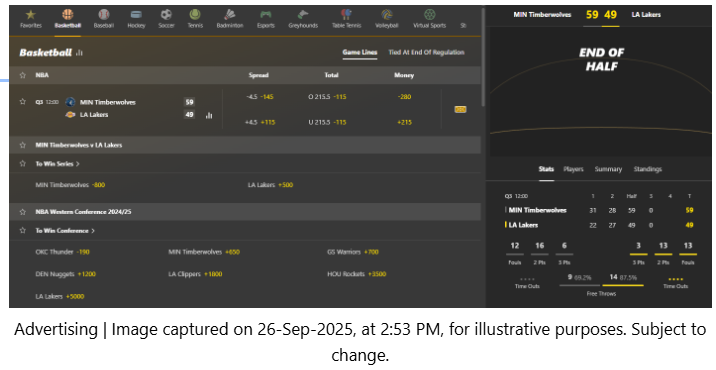Open stats chart icon beside Basketball heading
Screen dimensions: 716x370
click(79, 53)
